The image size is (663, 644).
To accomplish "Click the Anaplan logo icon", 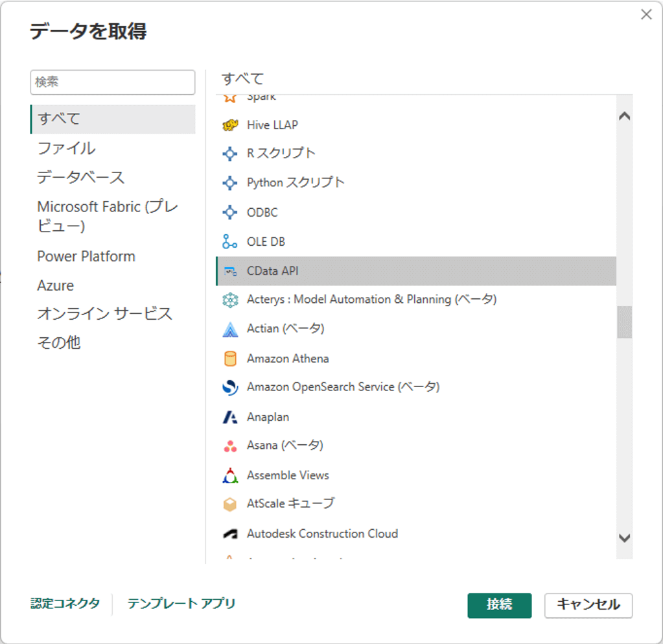I will pos(230,417).
